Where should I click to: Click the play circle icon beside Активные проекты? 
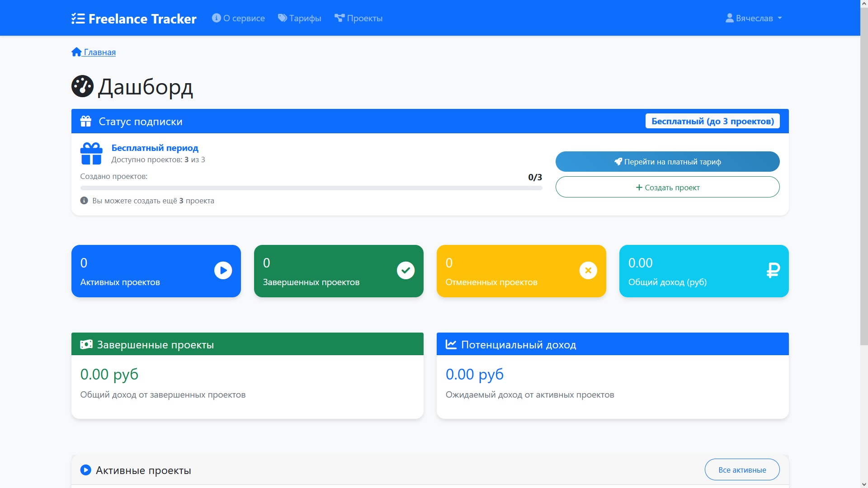coord(85,470)
